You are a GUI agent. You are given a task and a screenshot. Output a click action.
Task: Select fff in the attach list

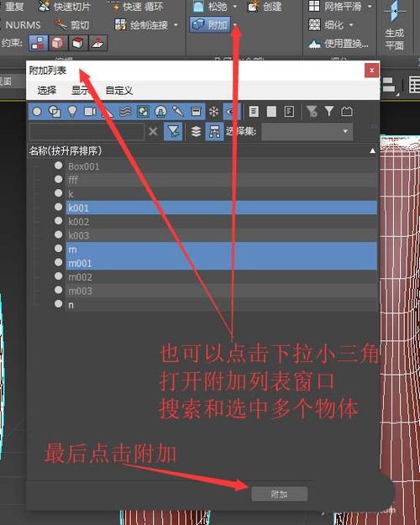click(221, 180)
